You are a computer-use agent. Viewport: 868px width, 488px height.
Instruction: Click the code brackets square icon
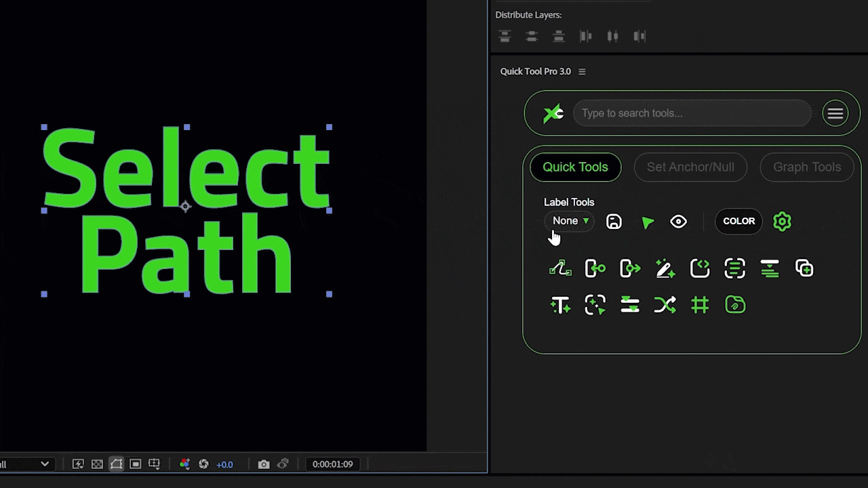(700, 268)
